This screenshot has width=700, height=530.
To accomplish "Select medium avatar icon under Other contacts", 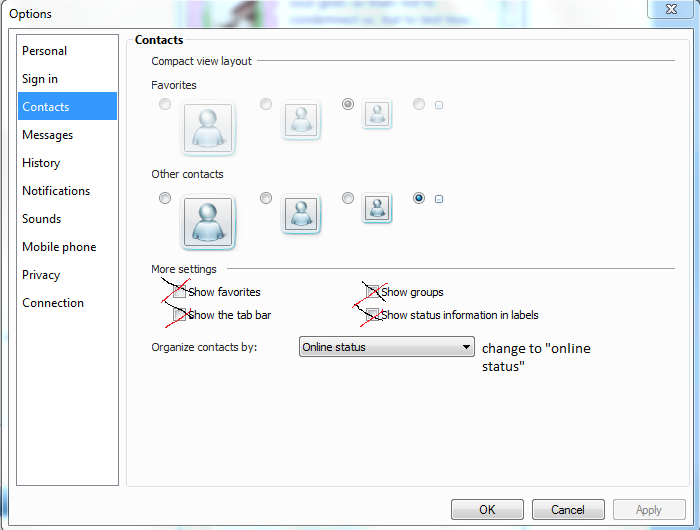I will coord(301,214).
